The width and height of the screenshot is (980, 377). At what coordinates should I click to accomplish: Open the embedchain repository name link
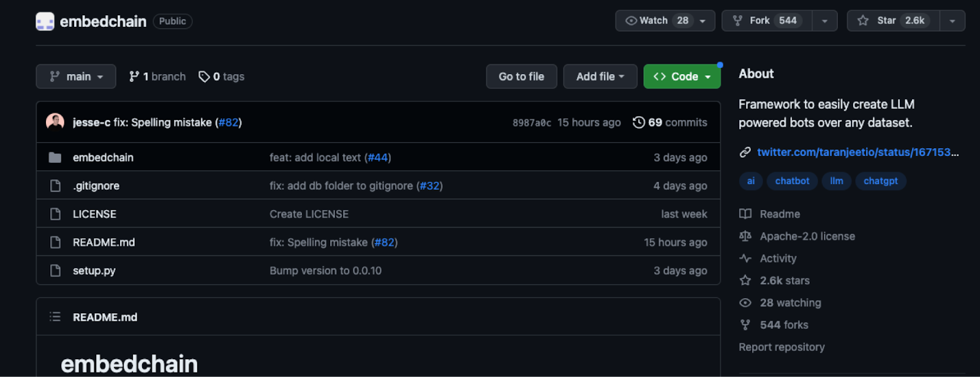pyautogui.click(x=103, y=21)
